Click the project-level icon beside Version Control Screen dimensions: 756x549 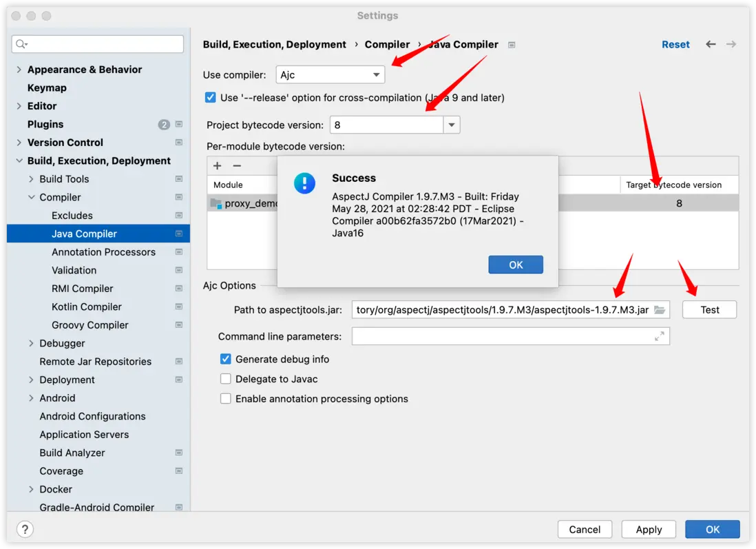179,143
